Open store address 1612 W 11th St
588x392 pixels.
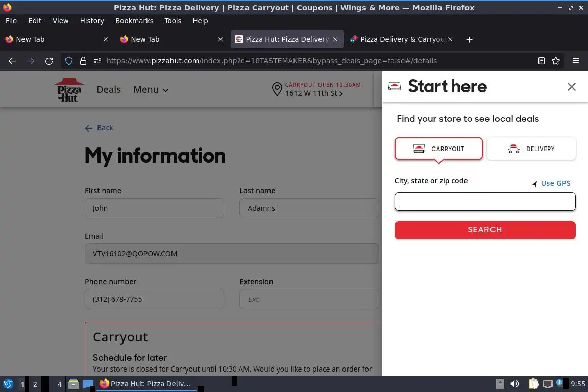click(314, 93)
